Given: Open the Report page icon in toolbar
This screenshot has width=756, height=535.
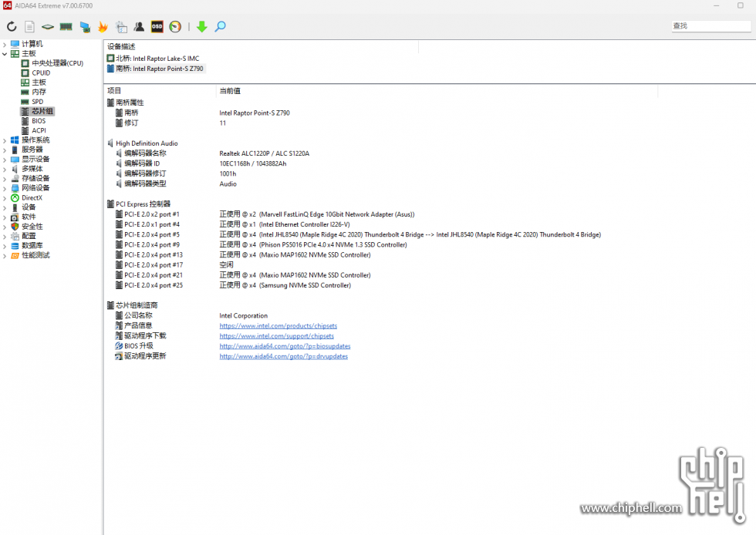Looking at the screenshot, I should coord(29,26).
